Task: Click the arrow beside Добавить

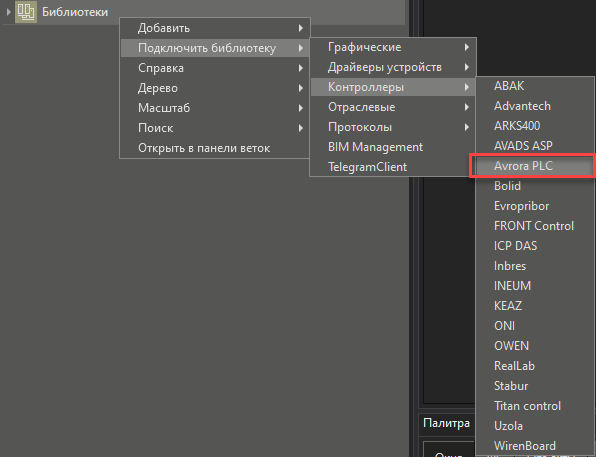Action: pos(301,28)
